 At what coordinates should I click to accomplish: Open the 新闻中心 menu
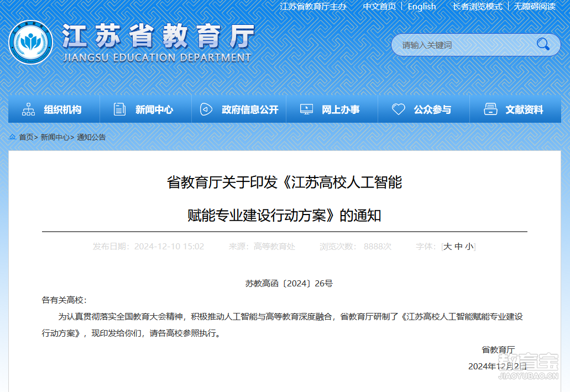point(145,109)
